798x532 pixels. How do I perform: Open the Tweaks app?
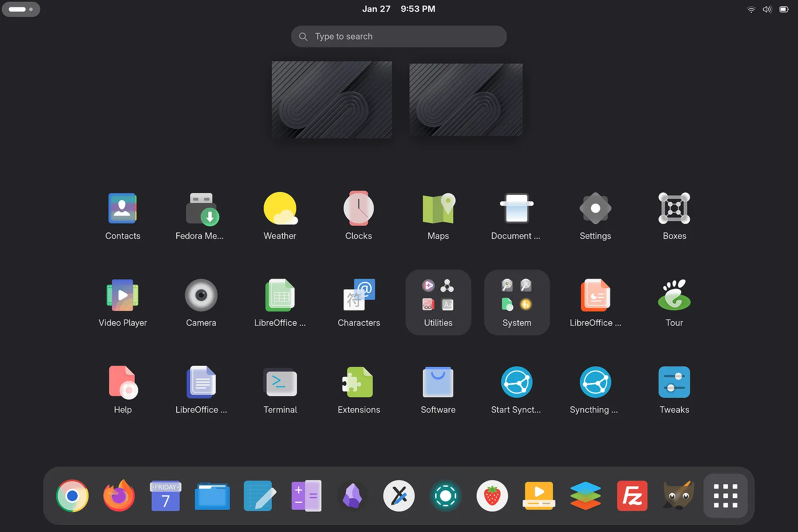tap(674, 382)
